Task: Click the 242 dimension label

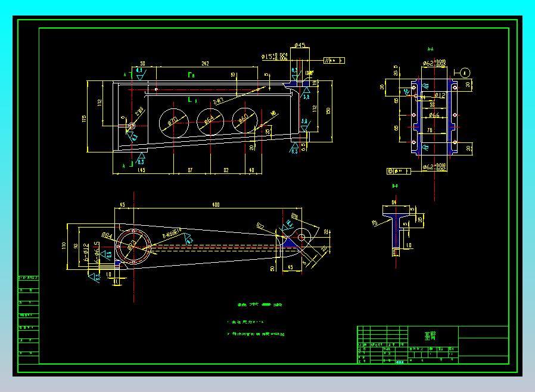Action: [x=205, y=64]
